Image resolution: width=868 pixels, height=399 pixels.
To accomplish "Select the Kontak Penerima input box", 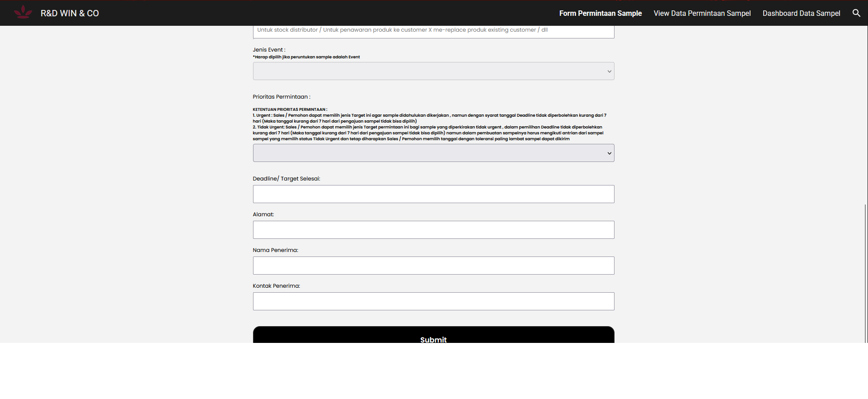I will coord(433,301).
